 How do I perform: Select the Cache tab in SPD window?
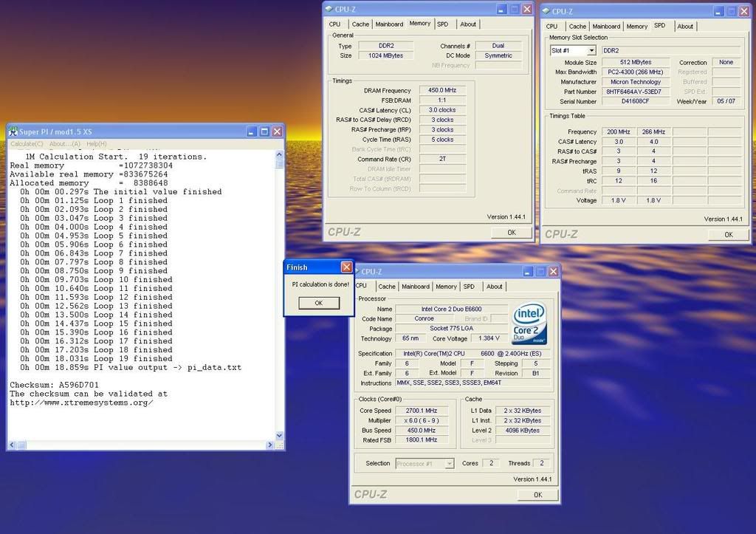[577, 26]
